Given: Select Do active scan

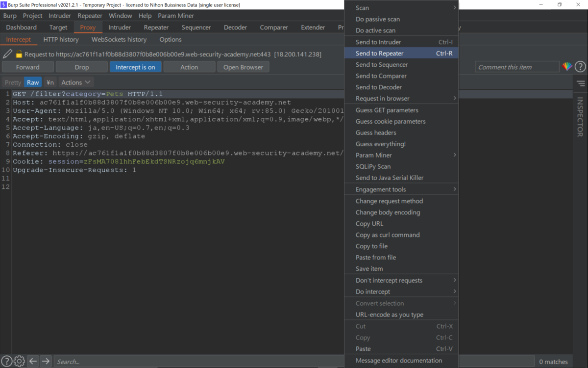Looking at the screenshot, I should 401,30.
